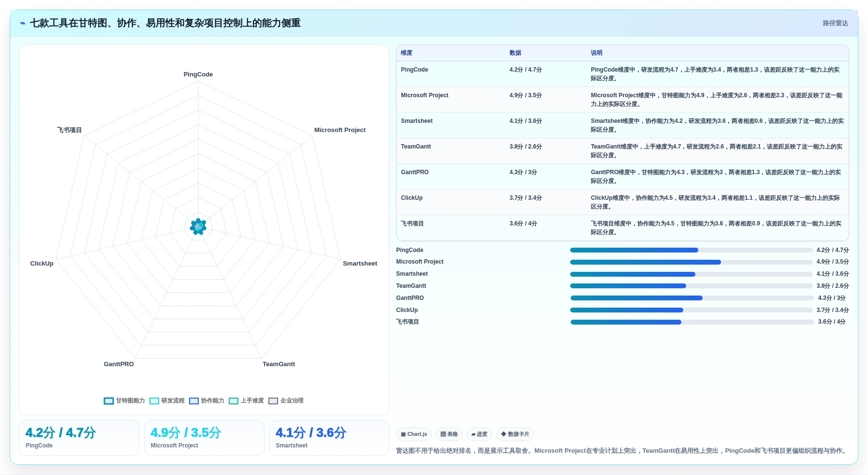Click the GanttPRO table row name
Image resolution: width=868 pixels, height=475 pixels.
coord(415,172)
